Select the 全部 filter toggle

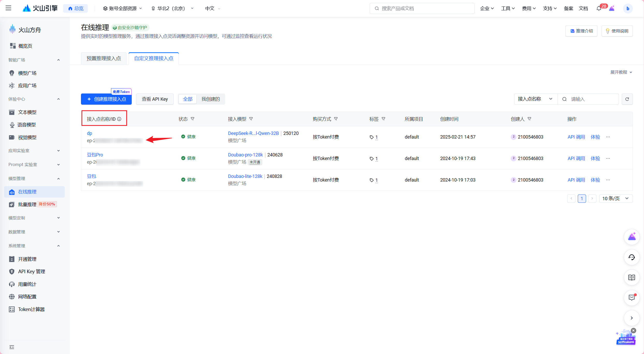188,99
